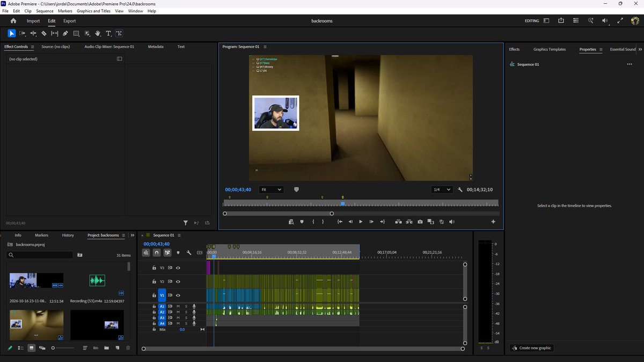Open the Sequence 01 timeline panel menu
The height and width of the screenshot is (362, 644).
[179, 235]
